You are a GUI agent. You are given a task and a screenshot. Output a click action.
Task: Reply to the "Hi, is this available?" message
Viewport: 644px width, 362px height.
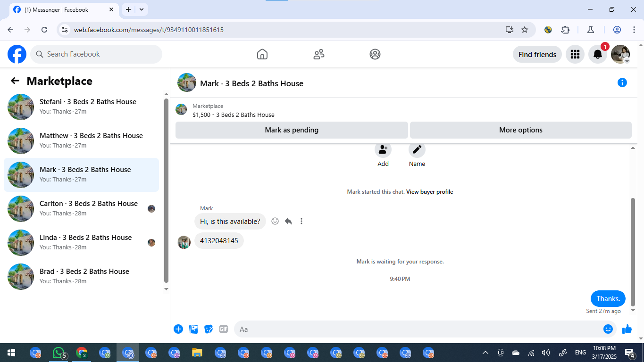click(x=288, y=221)
